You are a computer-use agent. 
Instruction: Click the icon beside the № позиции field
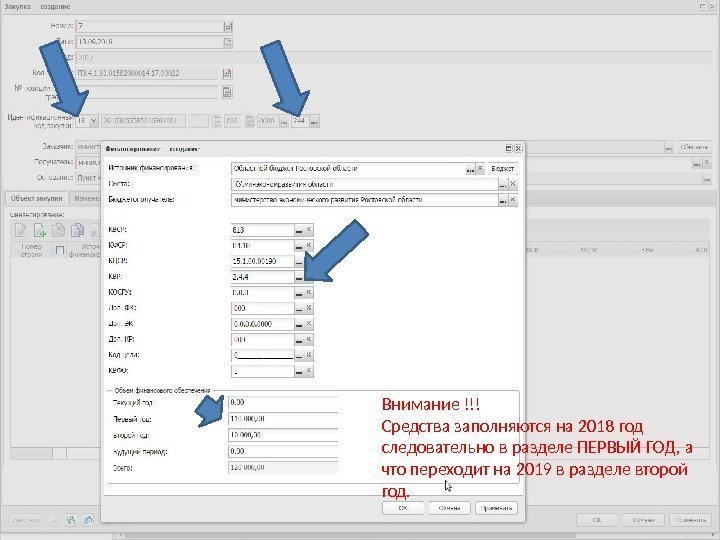(227, 92)
